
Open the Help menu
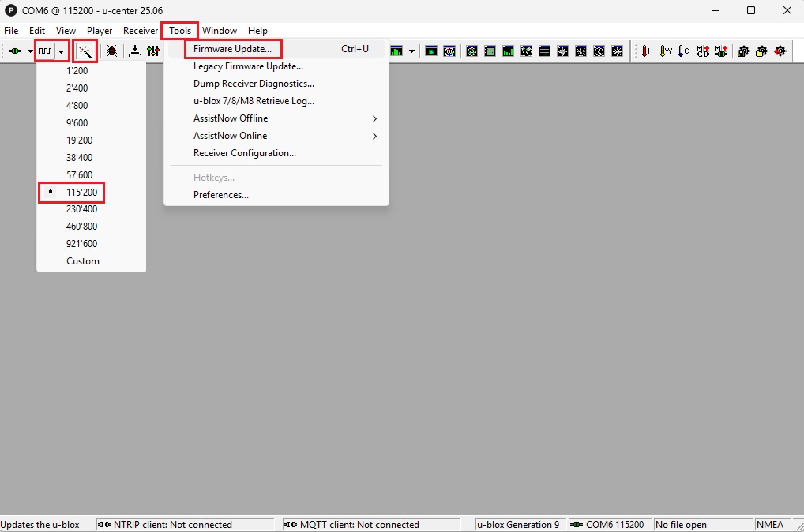coord(257,31)
